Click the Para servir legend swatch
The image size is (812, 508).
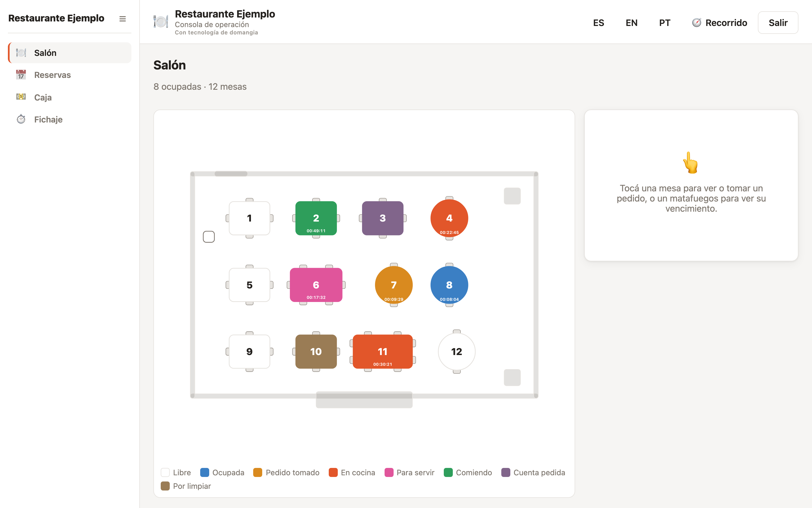(x=389, y=472)
